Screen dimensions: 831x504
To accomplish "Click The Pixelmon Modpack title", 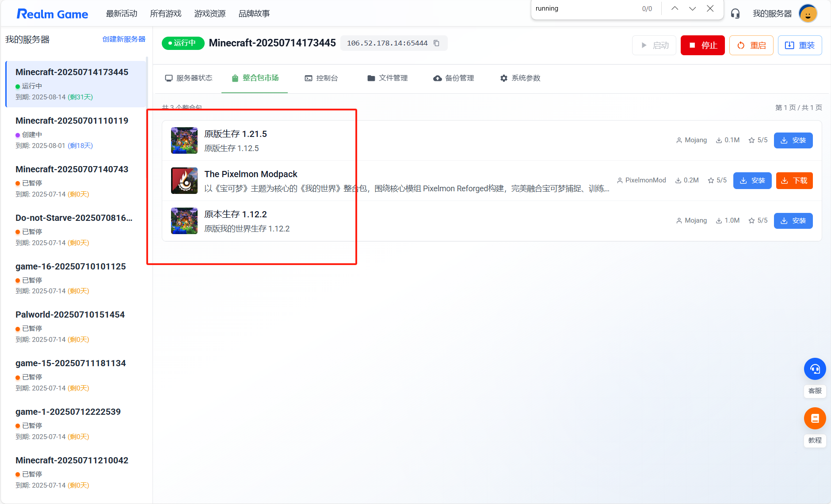I will [251, 174].
